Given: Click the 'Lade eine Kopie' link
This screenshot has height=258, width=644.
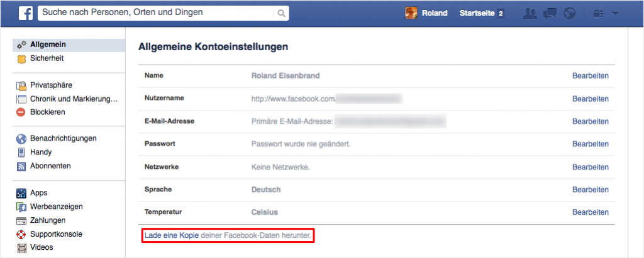Looking at the screenshot, I should (172, 235).
